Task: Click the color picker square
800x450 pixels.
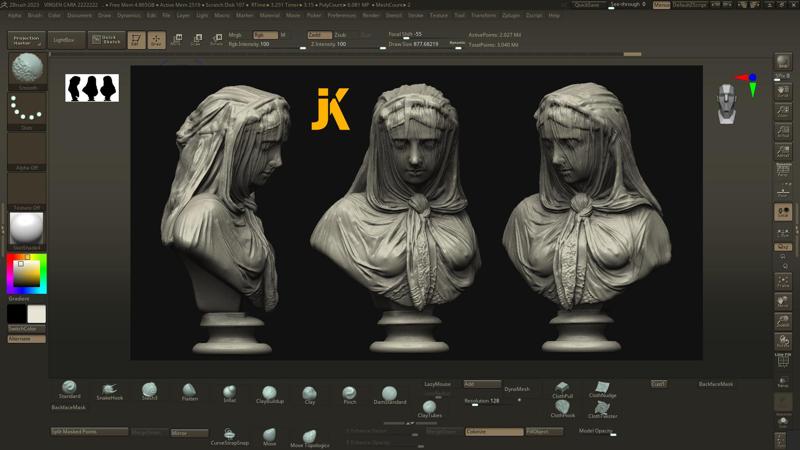Action: tap(27, 274)
